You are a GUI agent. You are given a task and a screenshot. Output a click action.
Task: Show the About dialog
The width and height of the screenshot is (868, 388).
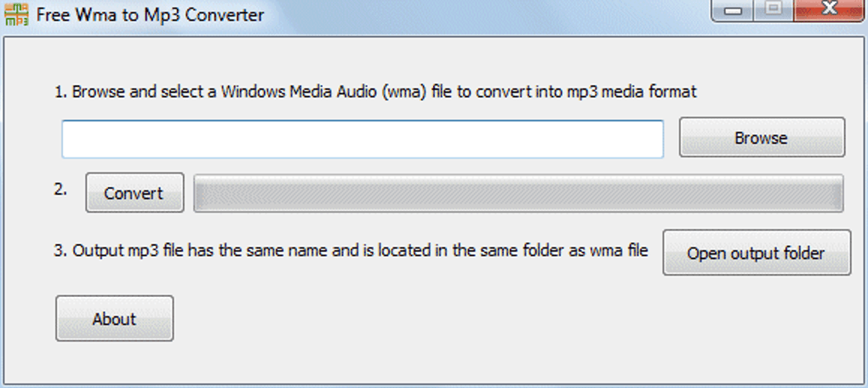point(114,319)
